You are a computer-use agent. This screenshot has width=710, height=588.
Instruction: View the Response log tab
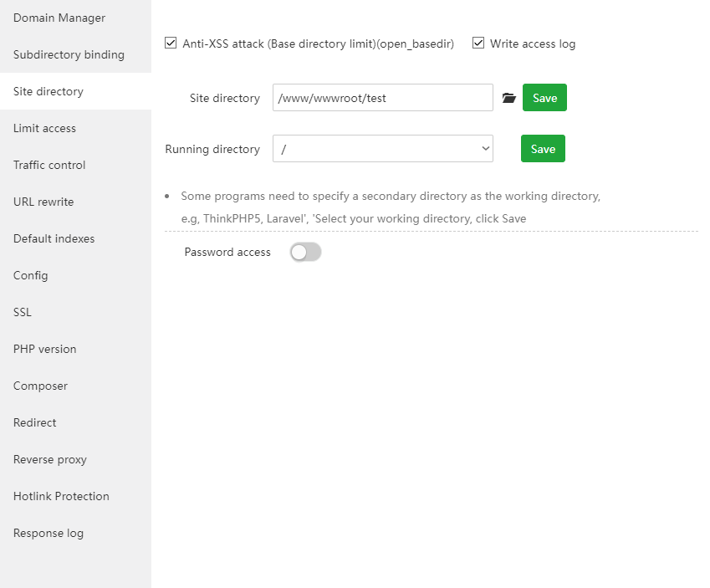49,533
